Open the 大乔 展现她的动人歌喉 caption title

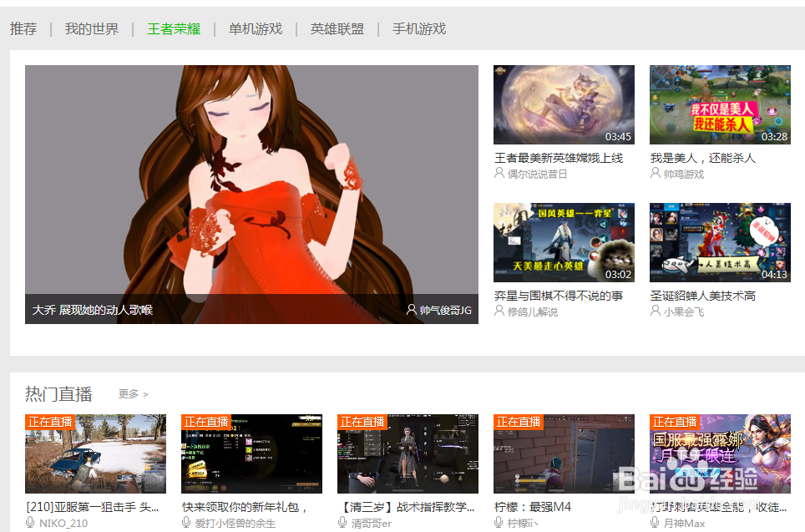click(93, 310)
